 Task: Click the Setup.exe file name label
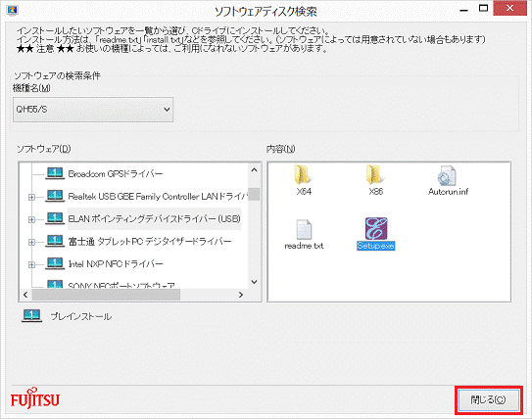click(x=375, y=246)
